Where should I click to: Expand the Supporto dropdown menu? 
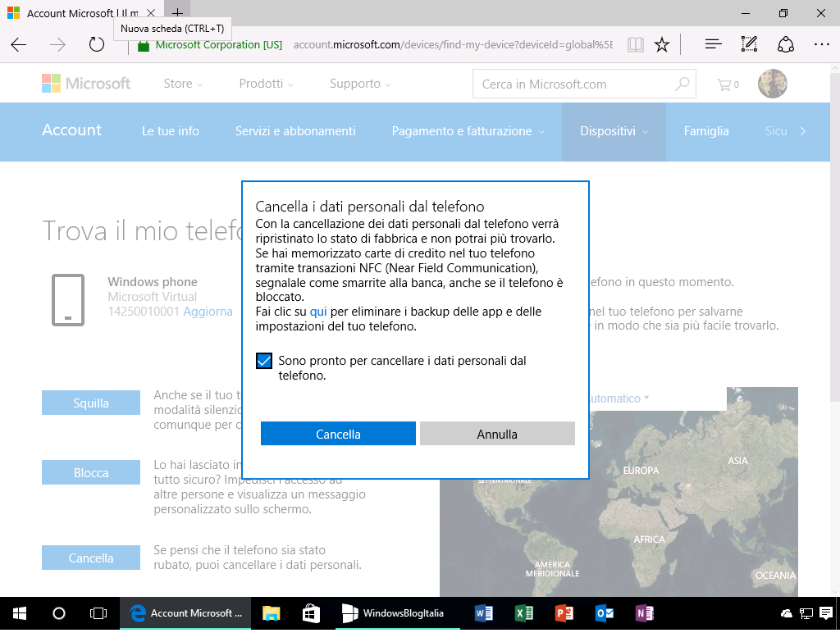click(x=360, y=84)
